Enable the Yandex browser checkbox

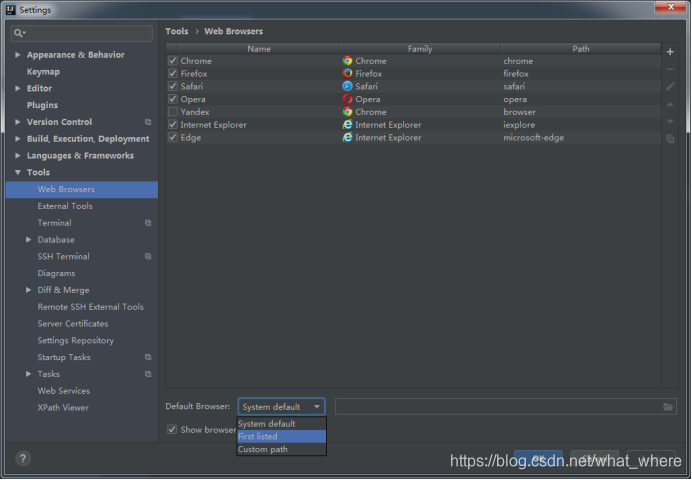pyautogui.click(x=173, y=112)
